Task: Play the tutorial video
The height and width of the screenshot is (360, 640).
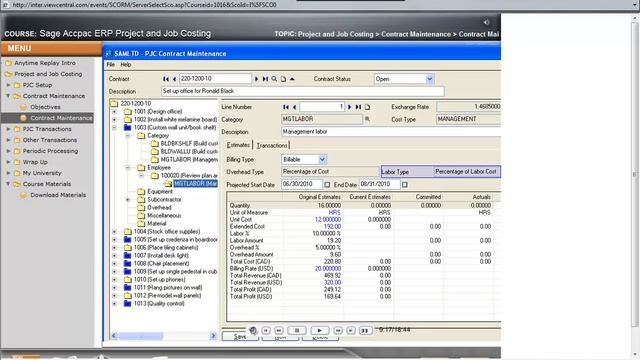Action: pos(320,330)
